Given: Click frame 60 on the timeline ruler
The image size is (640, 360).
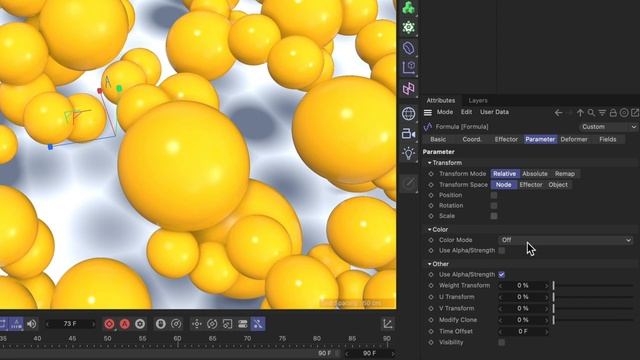Looking at the screenshot, I should tap(177, 340).
